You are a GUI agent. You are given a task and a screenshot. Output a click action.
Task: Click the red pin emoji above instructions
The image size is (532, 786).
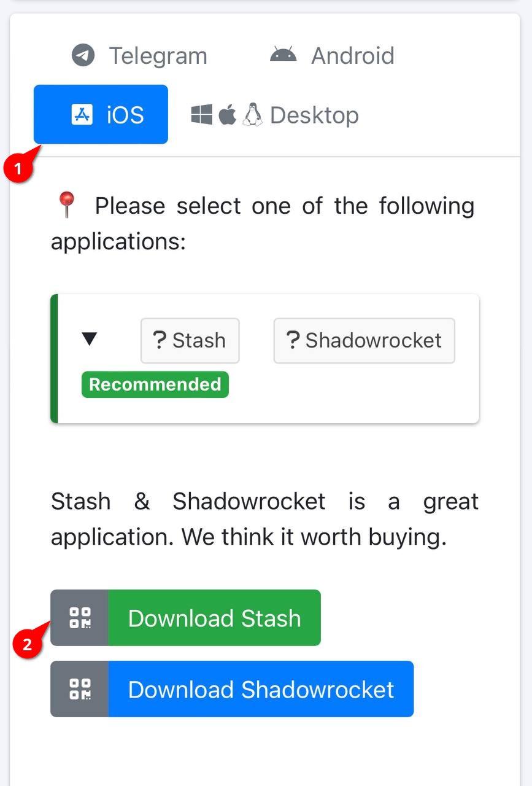(66, 204)
